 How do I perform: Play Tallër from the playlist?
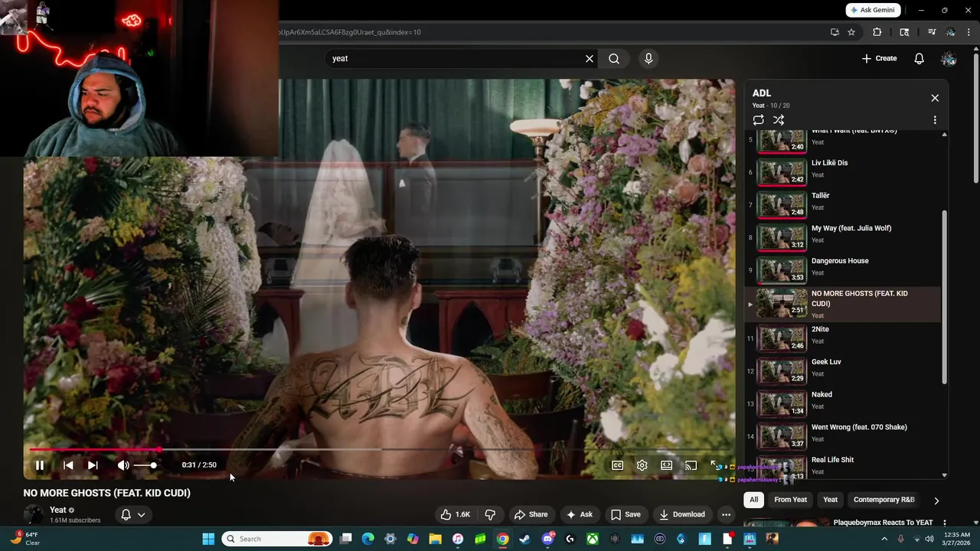click(x=842, y=204)
